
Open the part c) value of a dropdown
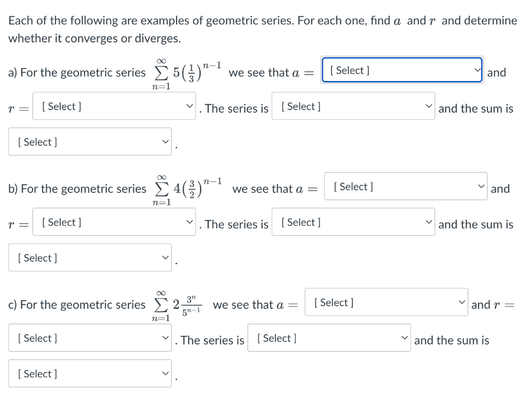coord(386,302)
